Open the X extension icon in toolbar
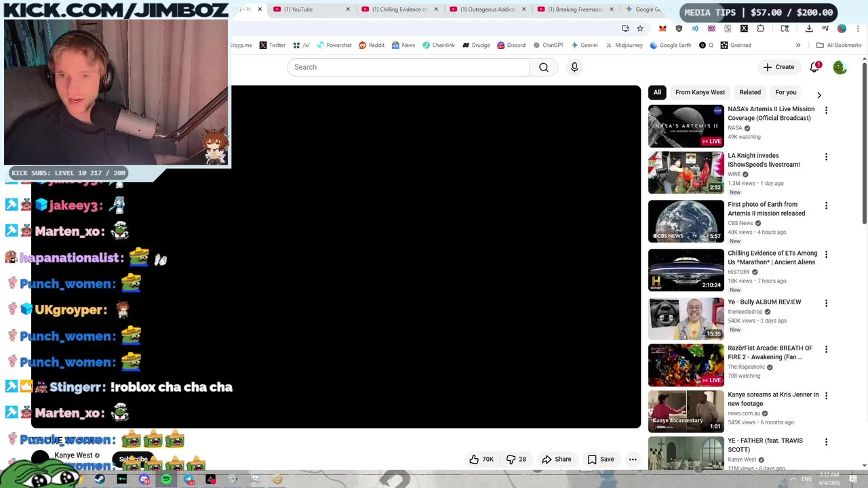Viewport: 868px width, 488px height. tap(744, 28)
